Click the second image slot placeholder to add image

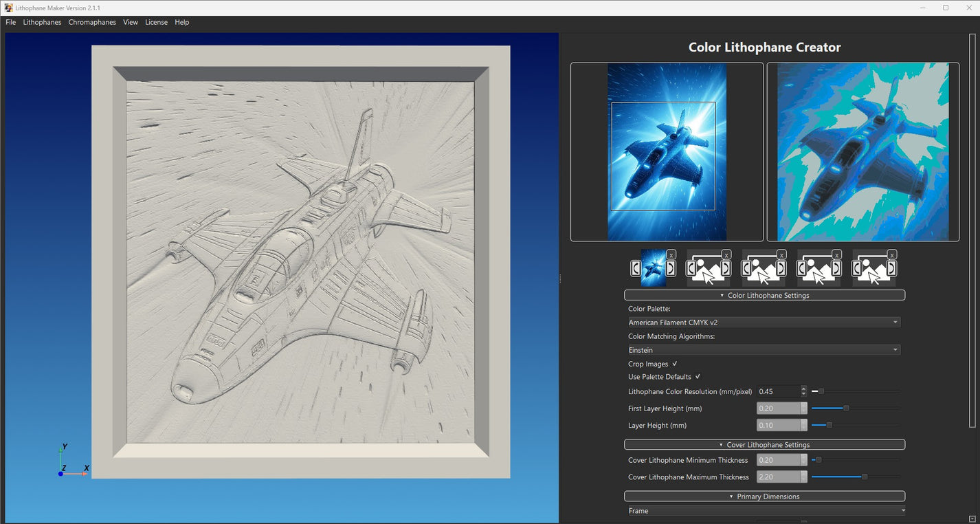(709, 272)
